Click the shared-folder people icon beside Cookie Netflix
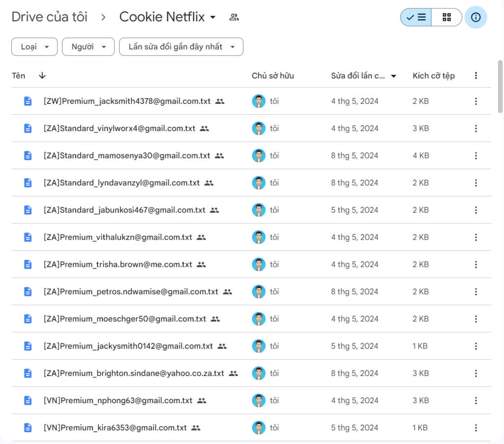Viewport: 504px width, 444px height. click(234, 17)
